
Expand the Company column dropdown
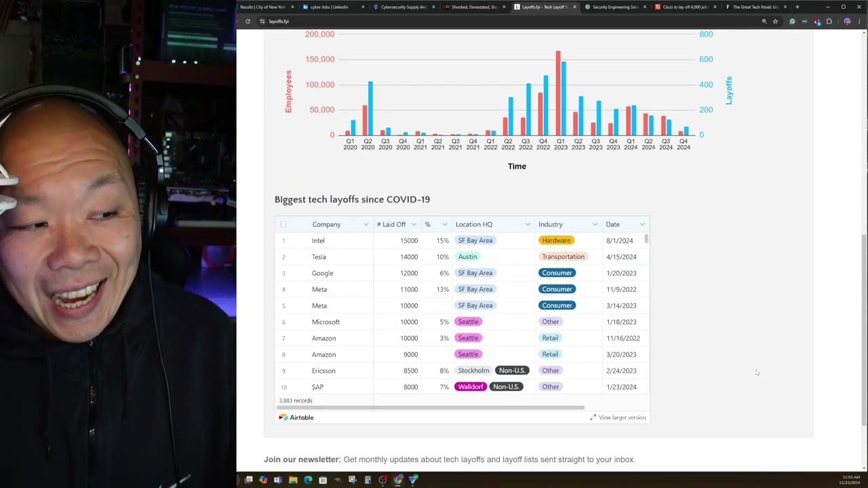point(366,224)
